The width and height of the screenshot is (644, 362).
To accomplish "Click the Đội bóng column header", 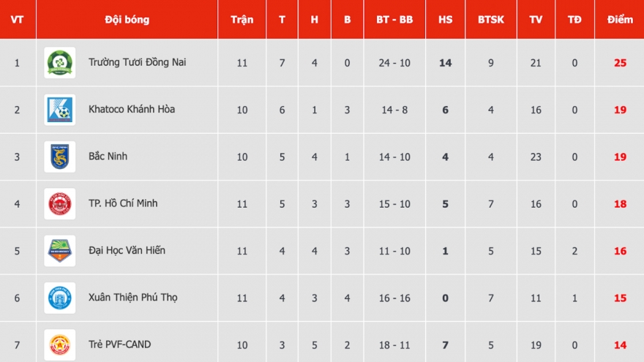I will tap(127, 20).
